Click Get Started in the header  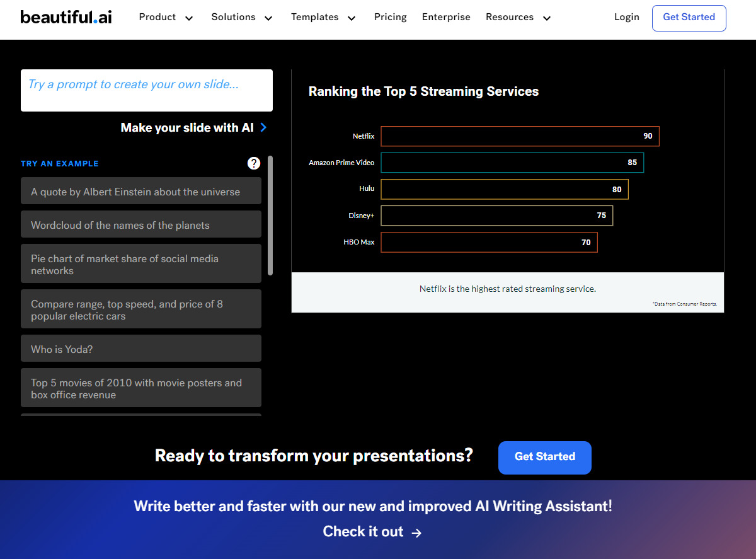coord(689,18)
